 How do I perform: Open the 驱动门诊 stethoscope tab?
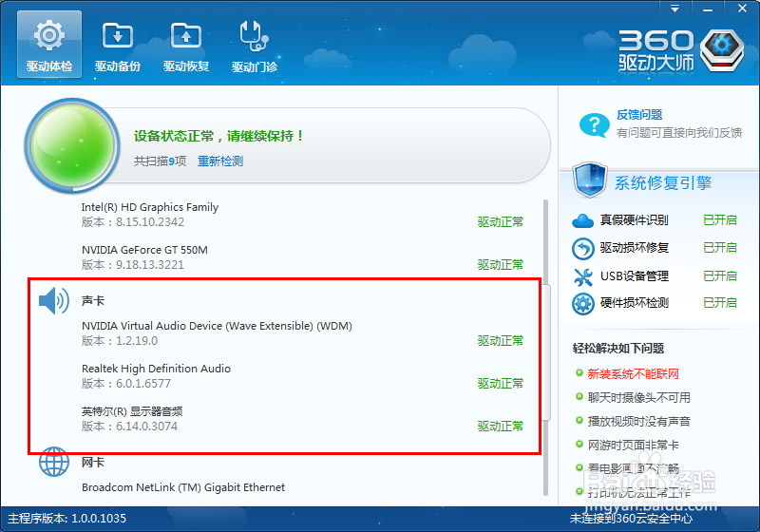[x=255, y=46]
